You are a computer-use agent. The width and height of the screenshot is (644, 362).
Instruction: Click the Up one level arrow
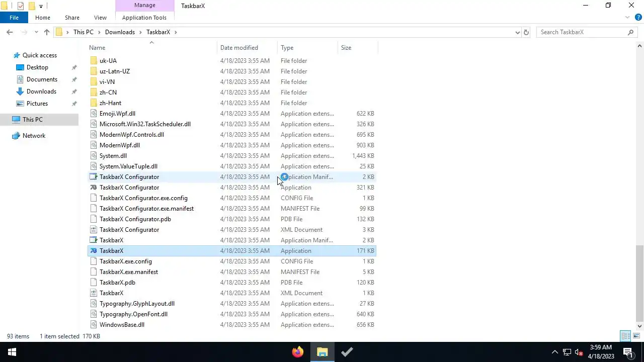pyautogui.click(x=47, y=32)
